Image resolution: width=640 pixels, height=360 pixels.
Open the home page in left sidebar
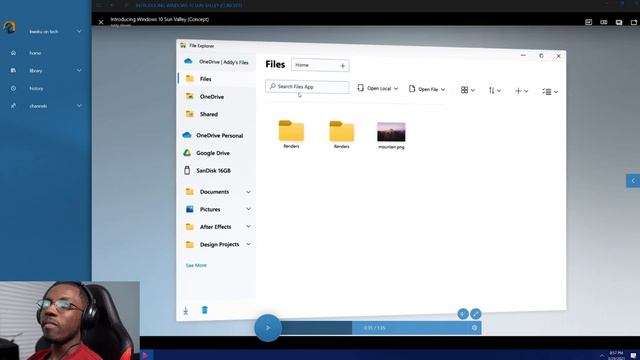tap(35, 53)
